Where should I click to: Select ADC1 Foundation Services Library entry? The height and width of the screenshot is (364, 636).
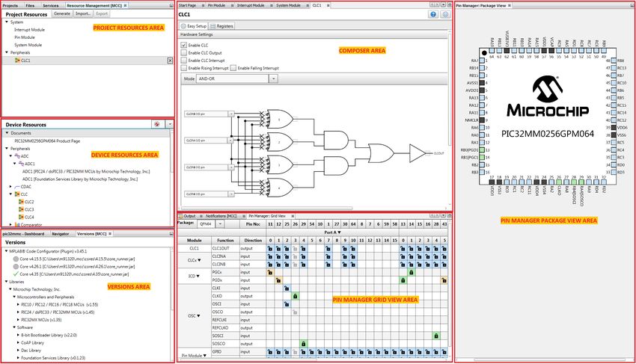pyautogui.click(x=80, y=179)
